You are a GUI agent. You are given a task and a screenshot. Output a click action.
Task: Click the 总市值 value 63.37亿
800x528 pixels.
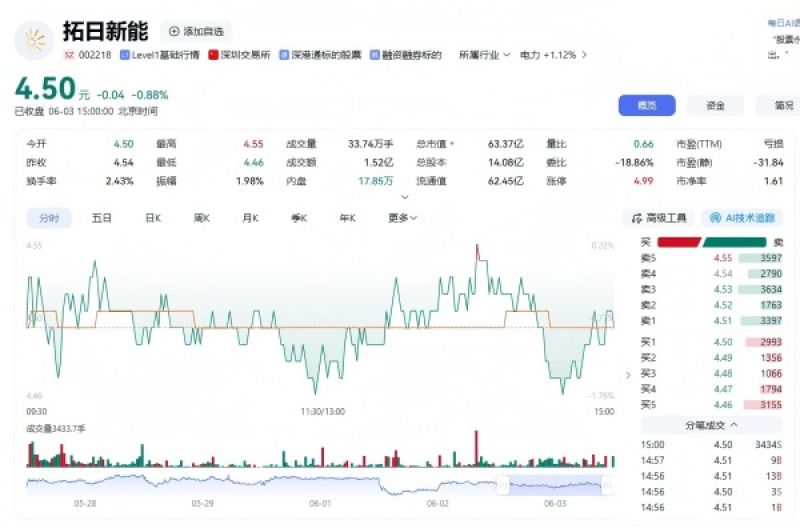tap(506, 144)
